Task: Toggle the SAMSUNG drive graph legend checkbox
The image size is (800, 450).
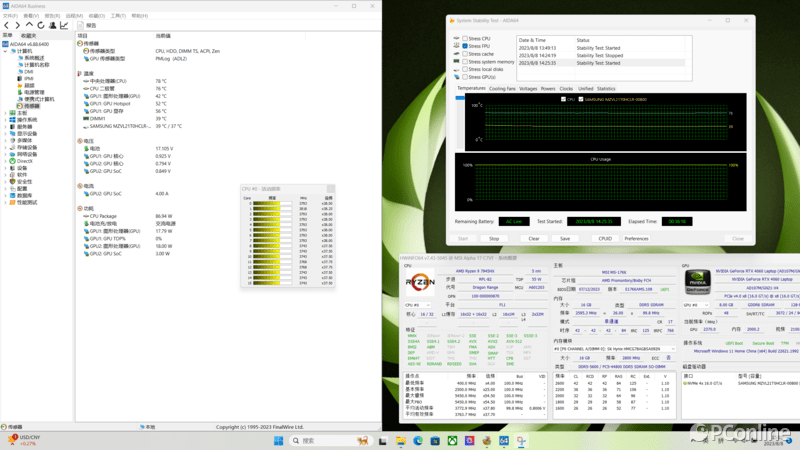Action: point(581,99)
